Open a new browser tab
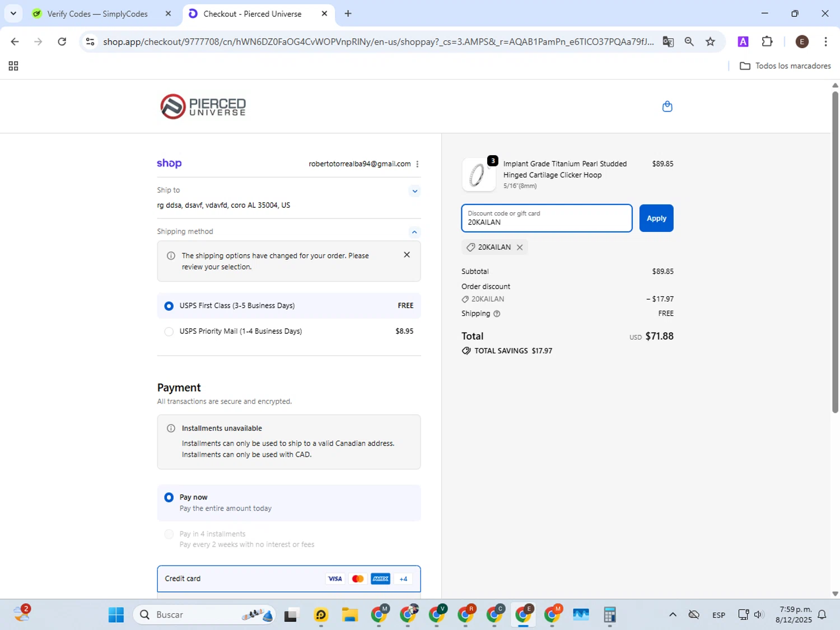The width and height of the screenshot is (840, 630). [x=348, y=13]
